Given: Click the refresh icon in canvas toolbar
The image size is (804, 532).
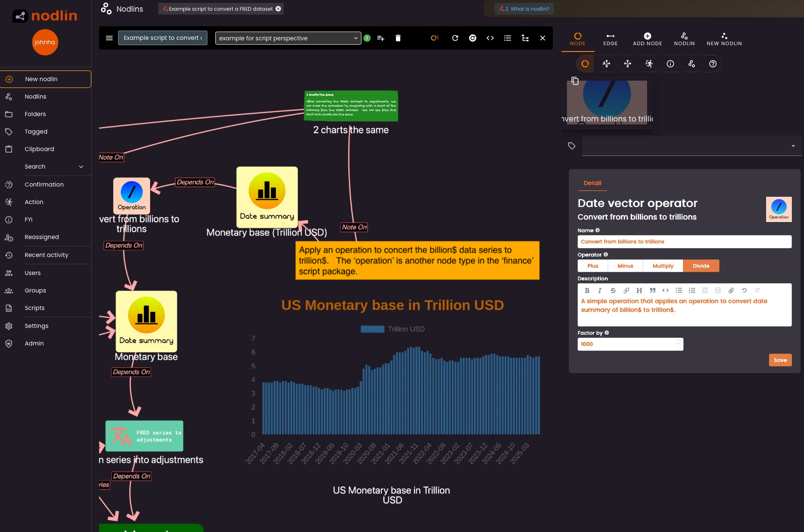Looking at the screenshot, I should point(455,38).
